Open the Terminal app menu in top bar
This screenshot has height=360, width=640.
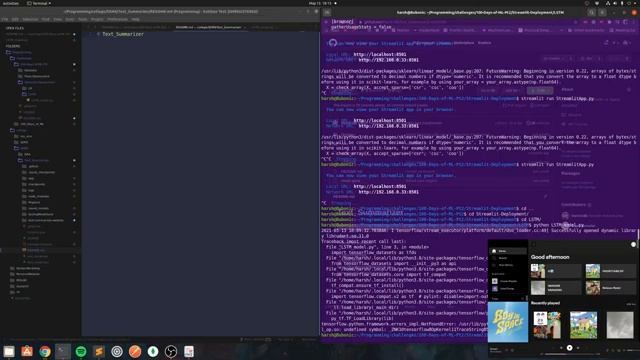pos(39,3)
